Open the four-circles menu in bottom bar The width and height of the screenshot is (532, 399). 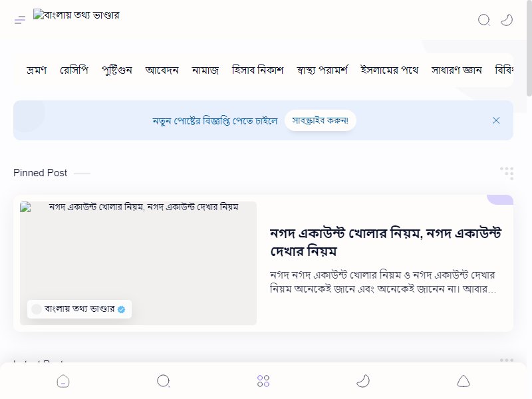[x=263, y=380]
